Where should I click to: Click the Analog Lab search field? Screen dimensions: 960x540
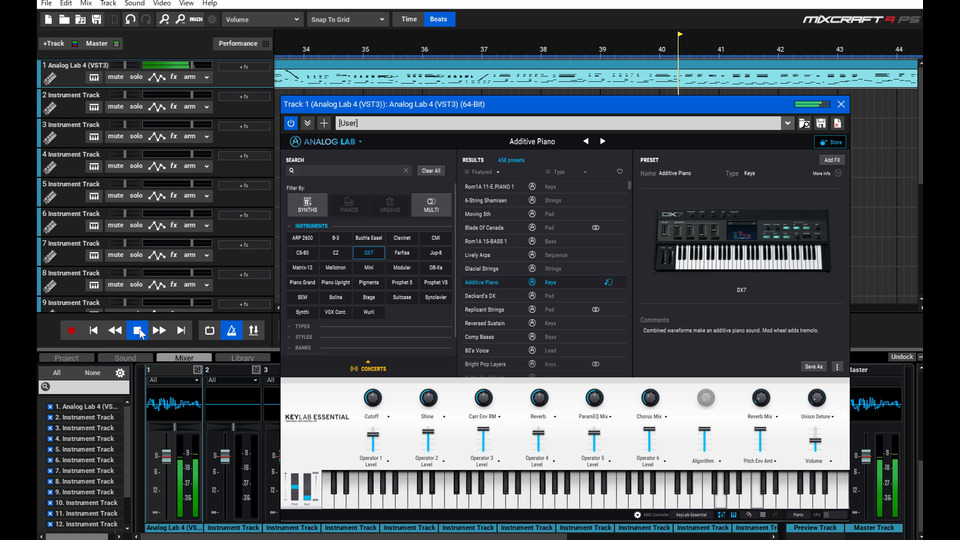348,171
